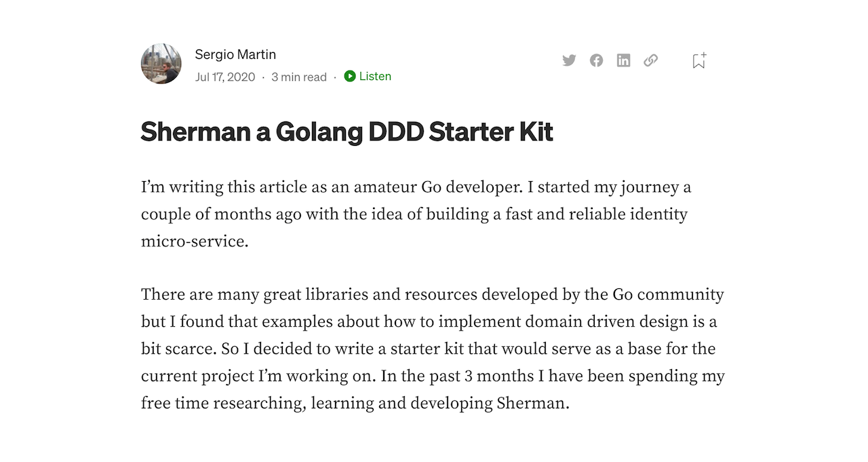Image resolution: width=868 pixels, height=462 pixels.
Task: Click the line 'free time researching, learning and developing'
Action: coord(355,403)
